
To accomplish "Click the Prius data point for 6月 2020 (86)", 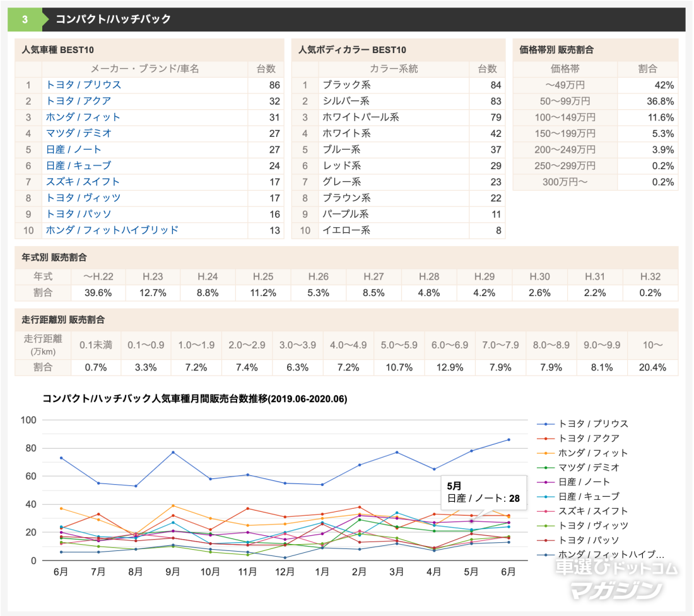I will click(509, 440).
